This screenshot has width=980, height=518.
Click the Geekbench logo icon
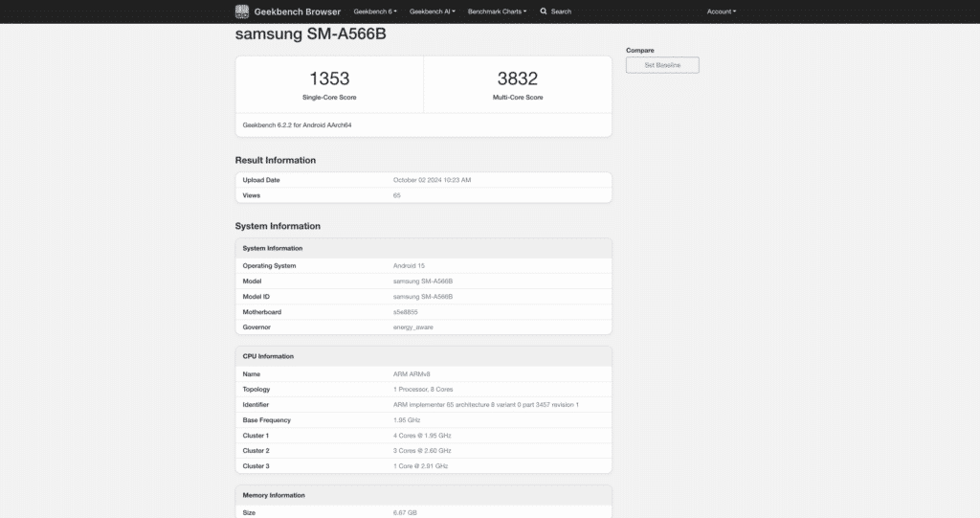[242, 11]
